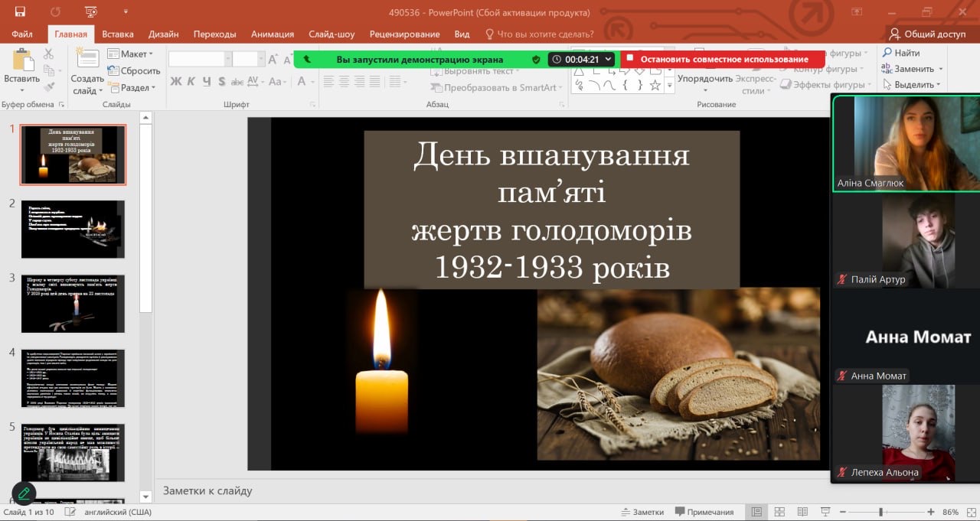
Task: Click the Общий доступ share button
Action: 927,34
